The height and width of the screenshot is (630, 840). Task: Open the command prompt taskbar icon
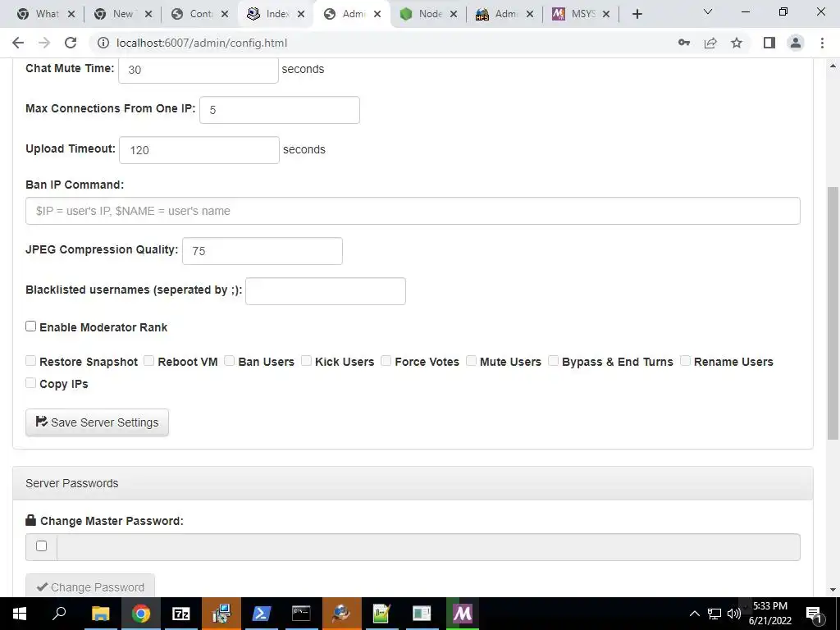pos(301,614)
